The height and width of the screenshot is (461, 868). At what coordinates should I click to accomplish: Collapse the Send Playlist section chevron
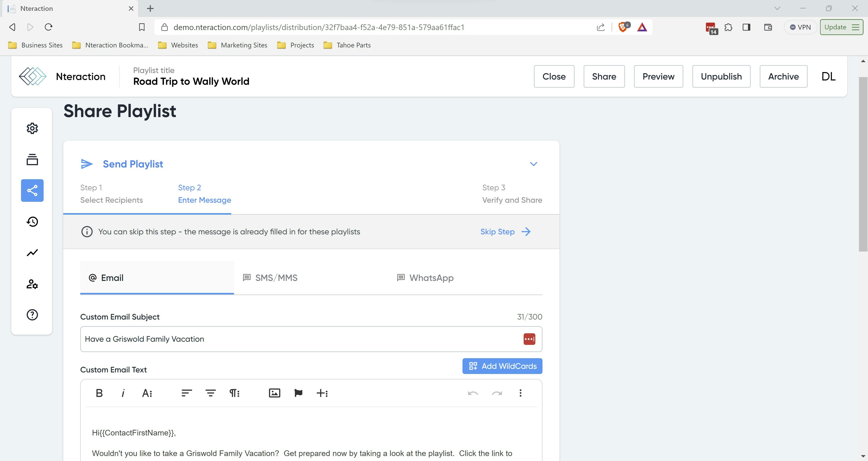point(533,164)
